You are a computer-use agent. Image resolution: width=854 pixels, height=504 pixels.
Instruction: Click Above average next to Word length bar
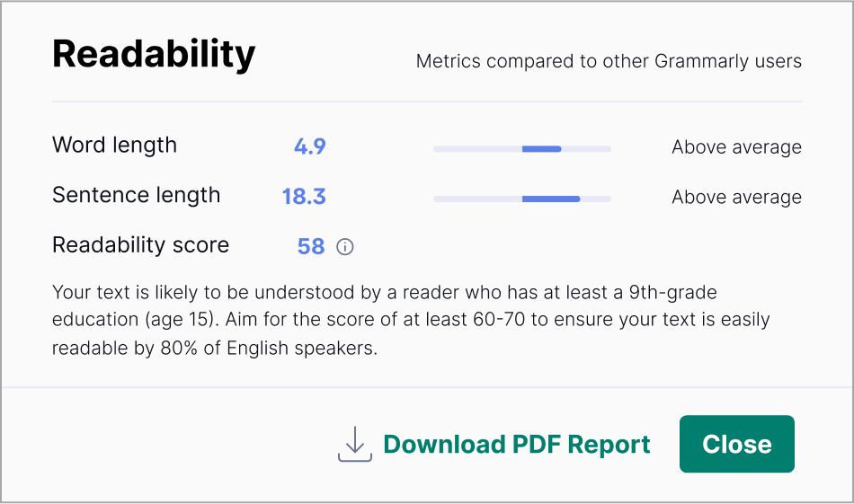point(736,147)
